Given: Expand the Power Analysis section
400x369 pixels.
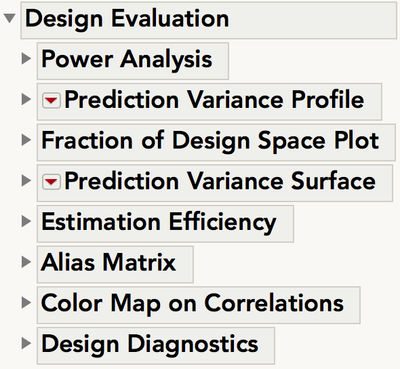Looking at the screenshot, I should [x=26, y=59].
